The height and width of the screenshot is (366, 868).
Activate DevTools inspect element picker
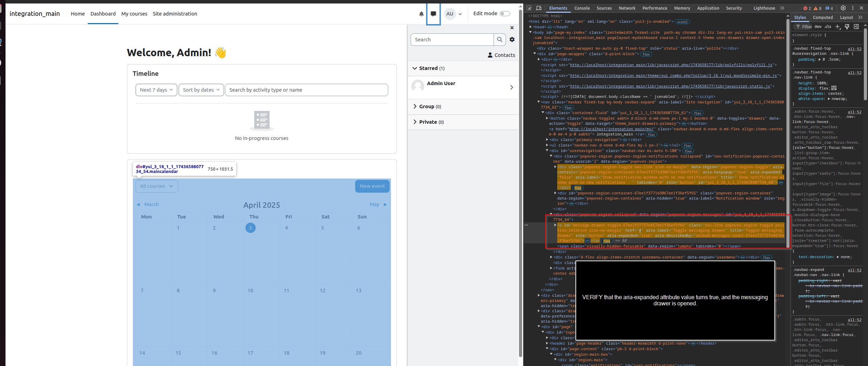(529, 8)
